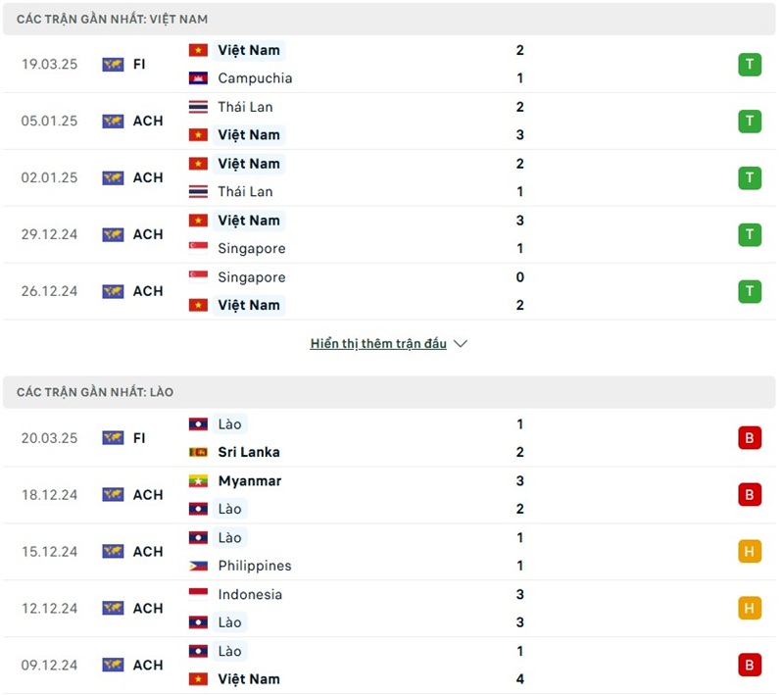Viewport: 784px width, 695px height.
Task: Click the FI competition label on 20.03.25
Action: point(139,438)
